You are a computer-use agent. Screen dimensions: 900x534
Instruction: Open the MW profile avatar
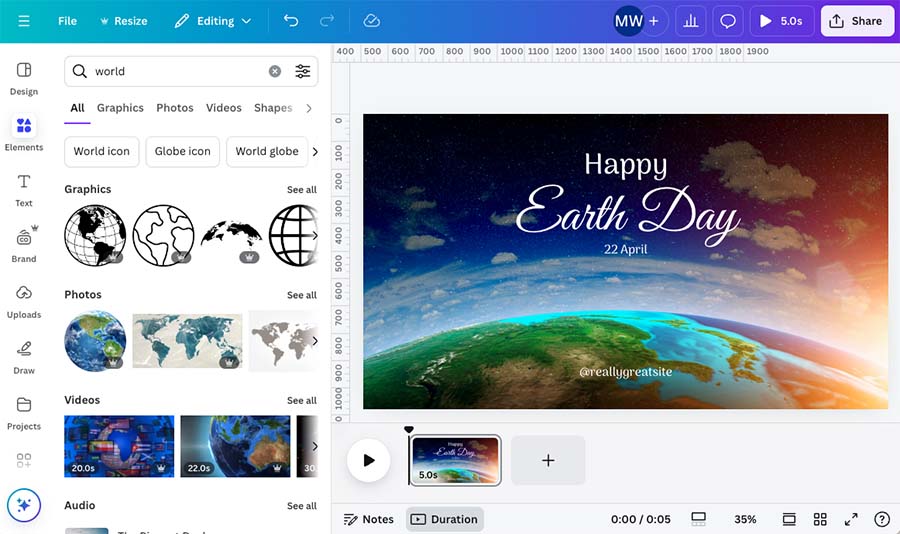(628, 21)
